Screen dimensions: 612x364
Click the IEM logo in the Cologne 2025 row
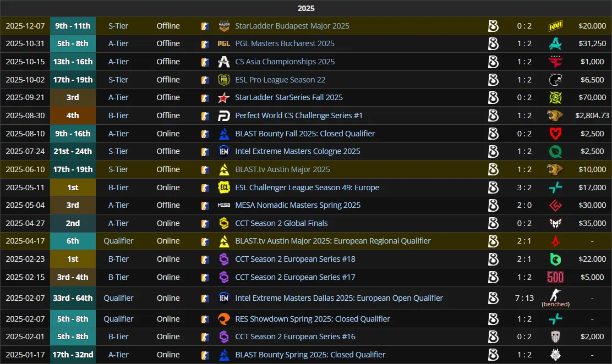coord(224,151)
